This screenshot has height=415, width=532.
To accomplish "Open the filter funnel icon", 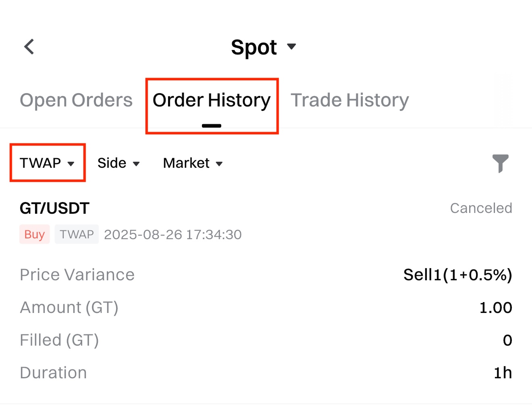I will (500, 163).
